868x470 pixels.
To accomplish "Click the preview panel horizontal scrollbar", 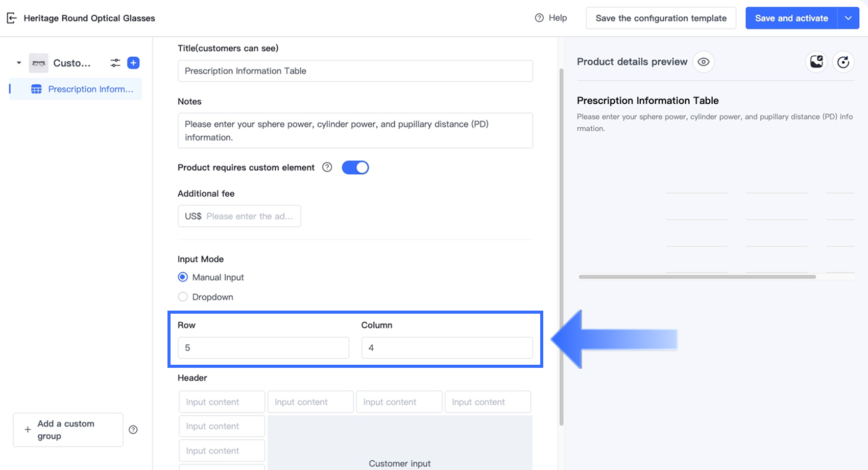I will point(697,277).
